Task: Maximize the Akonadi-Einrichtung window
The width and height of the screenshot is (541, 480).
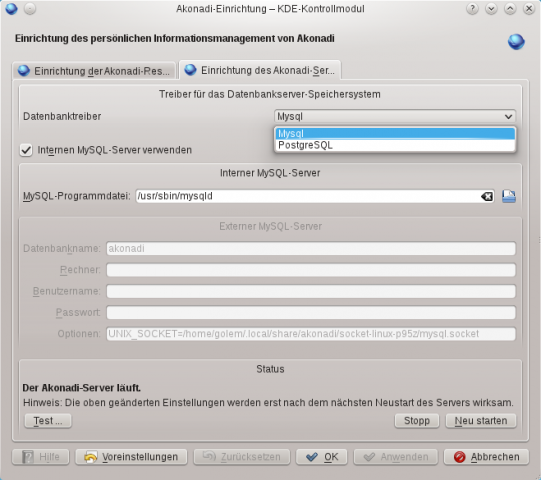Action: 510,9
